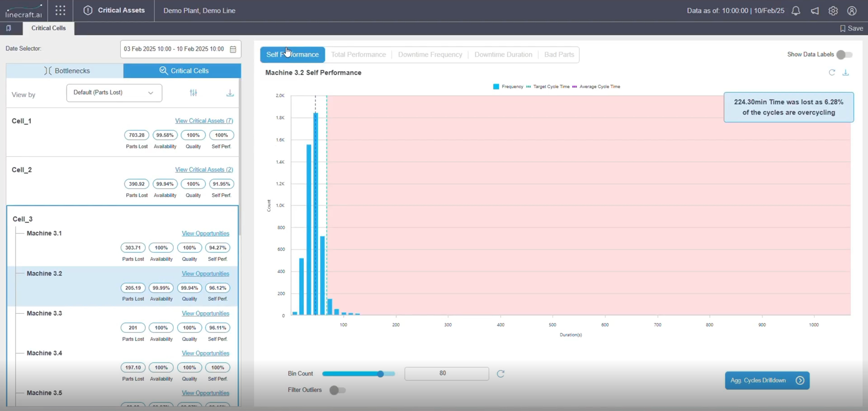Reset the bin count value
The height and width of the screenshot is (411, 868).
[x=500, y=374]
